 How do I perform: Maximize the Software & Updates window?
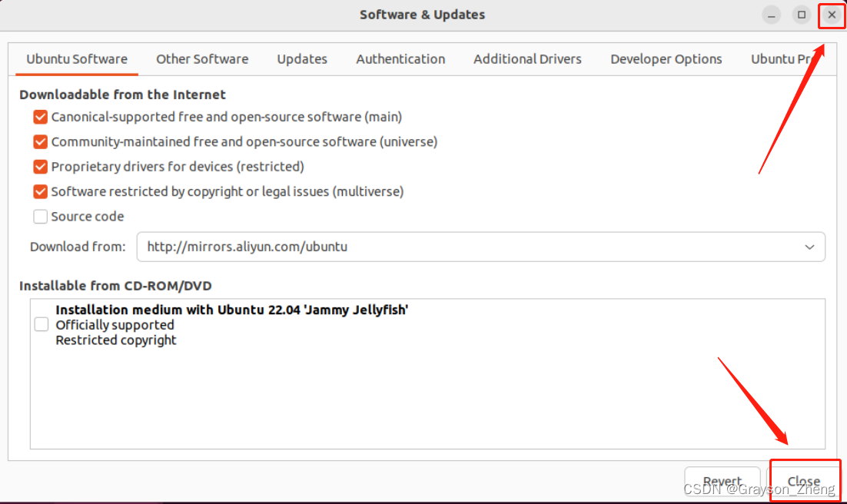[x=802, y=15]
